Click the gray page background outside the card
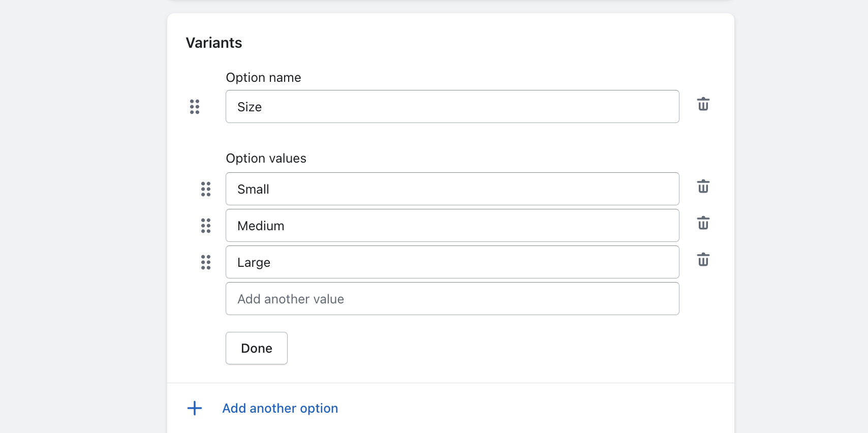 [x=81, y=203]
